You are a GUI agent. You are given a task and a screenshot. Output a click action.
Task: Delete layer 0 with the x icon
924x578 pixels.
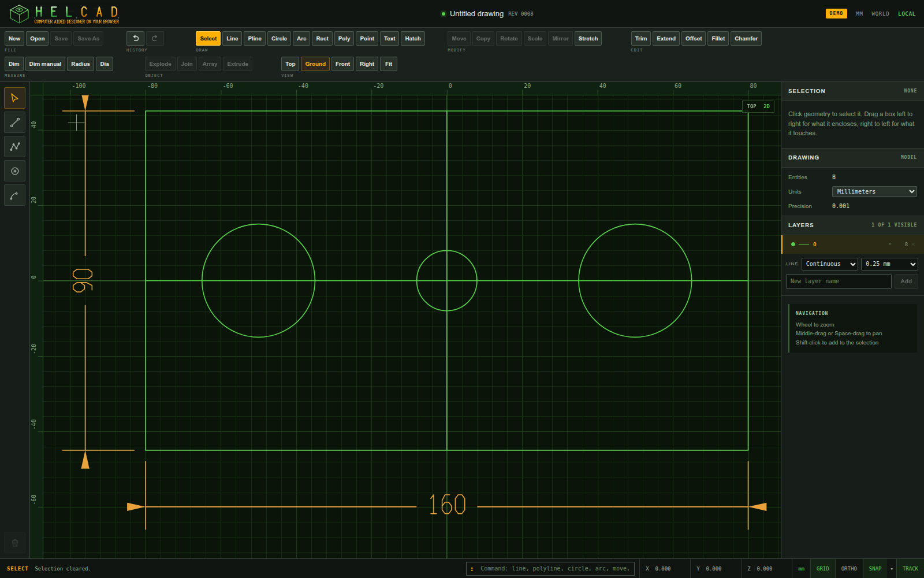click(x=913, y=244)
